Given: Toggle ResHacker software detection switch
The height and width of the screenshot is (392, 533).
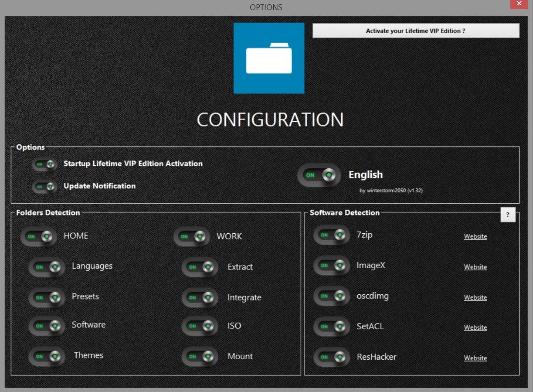Looking at the screenshot, I should 332,357.
